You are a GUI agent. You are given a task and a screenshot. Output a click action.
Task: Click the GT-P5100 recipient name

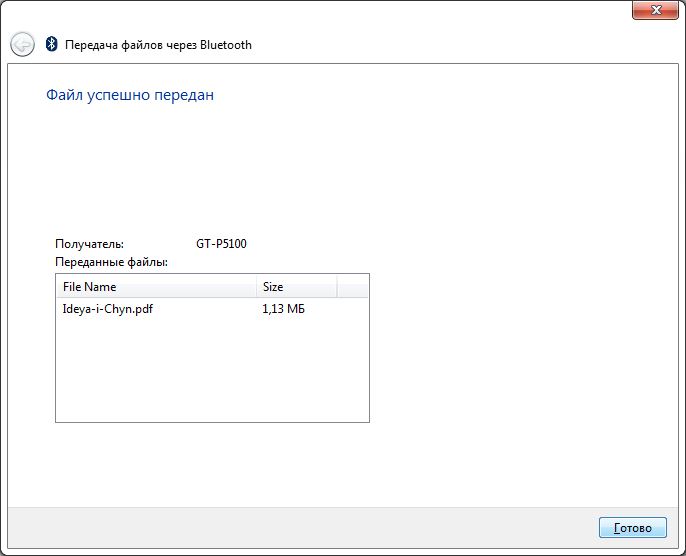(221, 244)
